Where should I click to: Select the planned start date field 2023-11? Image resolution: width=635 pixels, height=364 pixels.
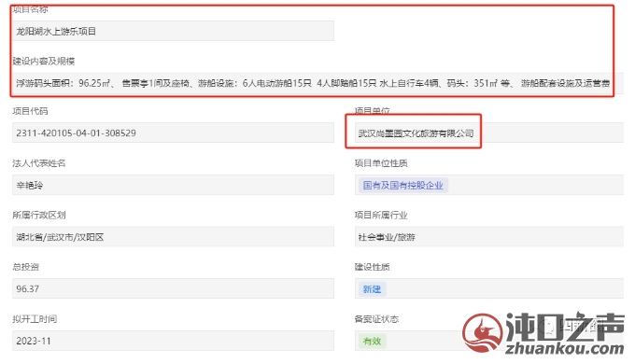coord(173,341)
